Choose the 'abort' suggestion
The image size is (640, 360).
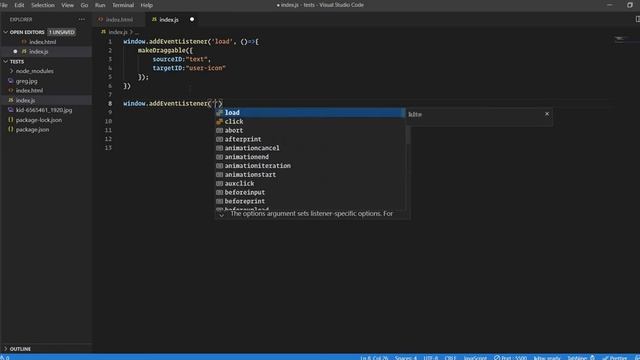click(310, 131)
